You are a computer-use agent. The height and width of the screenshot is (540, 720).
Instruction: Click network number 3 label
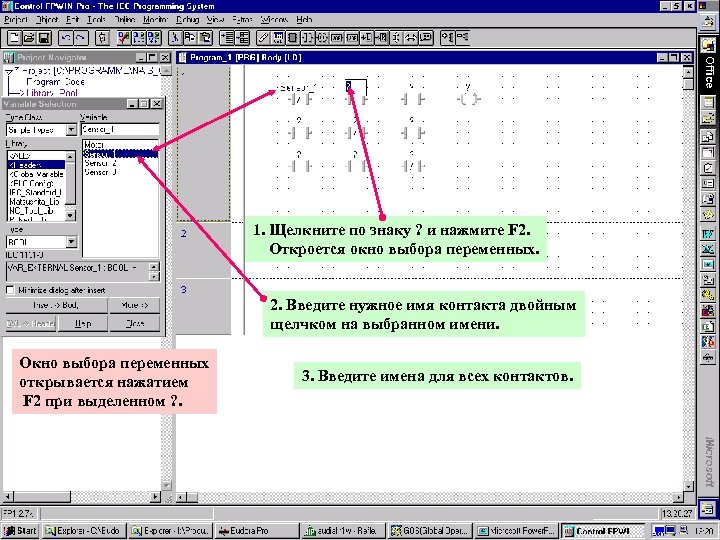coord(184,290)
